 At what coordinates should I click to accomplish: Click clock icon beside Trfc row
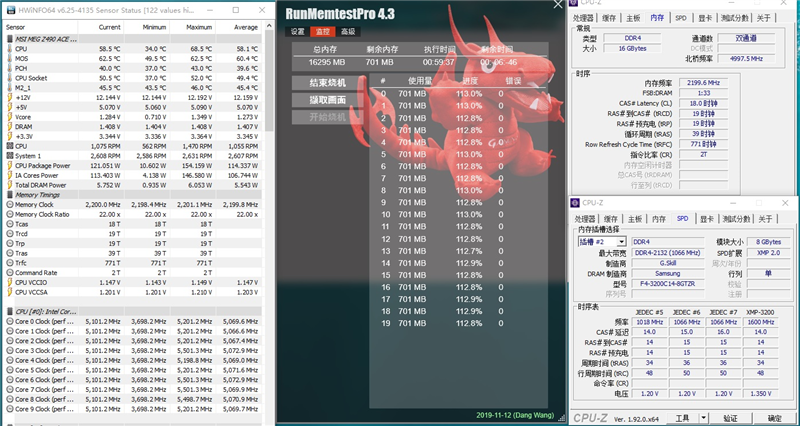[x=10, y=263]
